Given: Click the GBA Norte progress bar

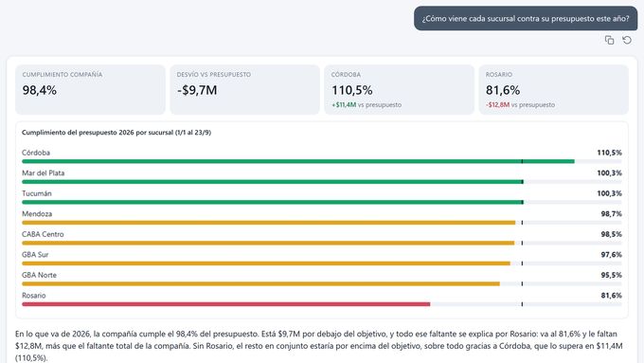Looking at the screenshot, I should point(260,284).
